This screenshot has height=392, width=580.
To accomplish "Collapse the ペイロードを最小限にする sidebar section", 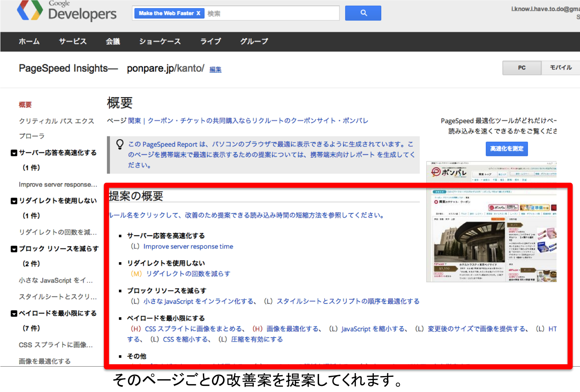I will pyautogui.click(x=14, y=313).
